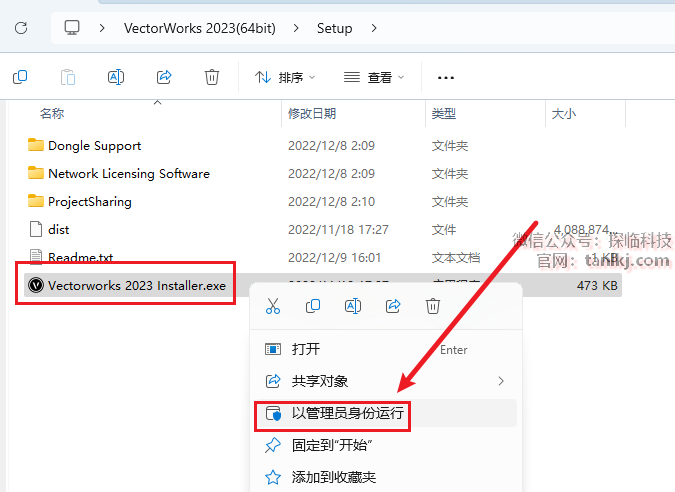Image resolution: width=675 pixels, height=492 pixels.
Task: Open the 查看 view dropdown
Action: click(x=374, y=77)
